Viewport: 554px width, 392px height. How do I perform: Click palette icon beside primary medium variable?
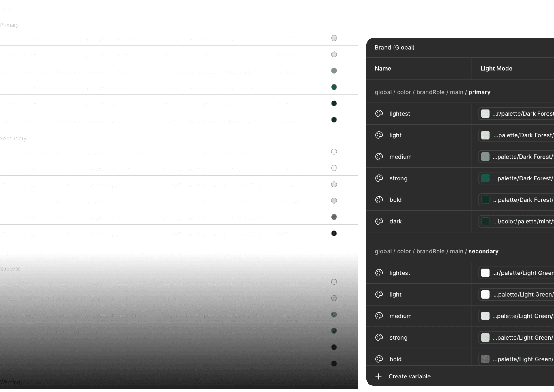379,157
